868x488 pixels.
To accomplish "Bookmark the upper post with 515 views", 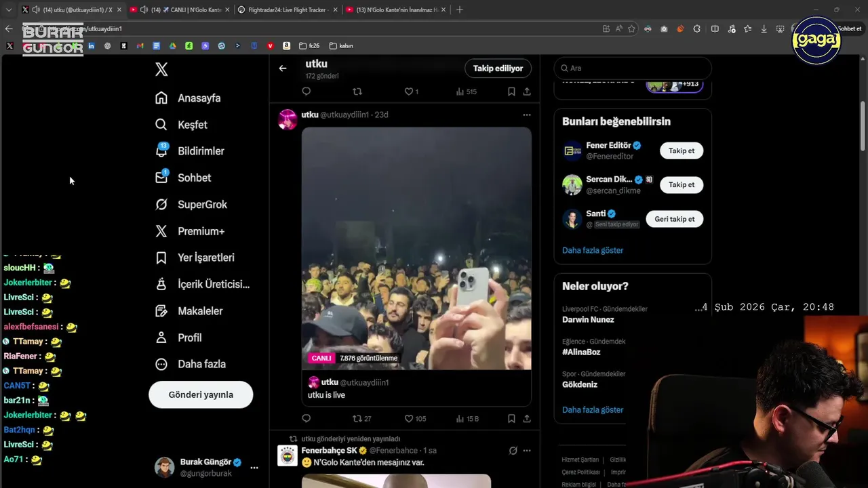I will coord(511,91).
